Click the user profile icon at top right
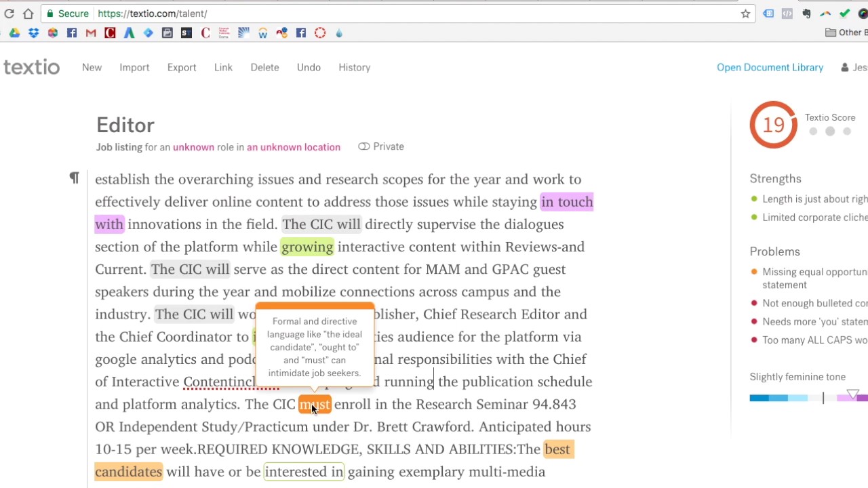This screenshot has width=868, height=488. coord(845,68)
